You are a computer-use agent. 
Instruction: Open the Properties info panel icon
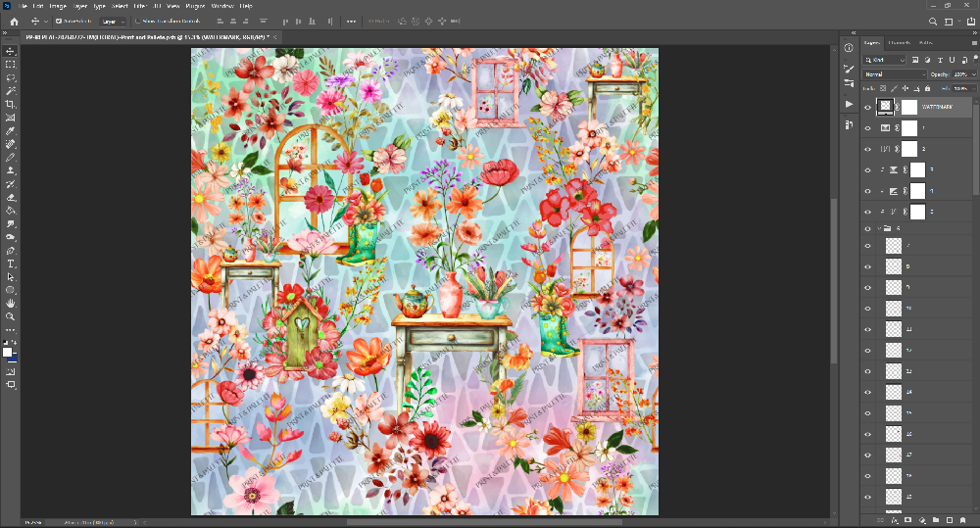tap(849, 47)
